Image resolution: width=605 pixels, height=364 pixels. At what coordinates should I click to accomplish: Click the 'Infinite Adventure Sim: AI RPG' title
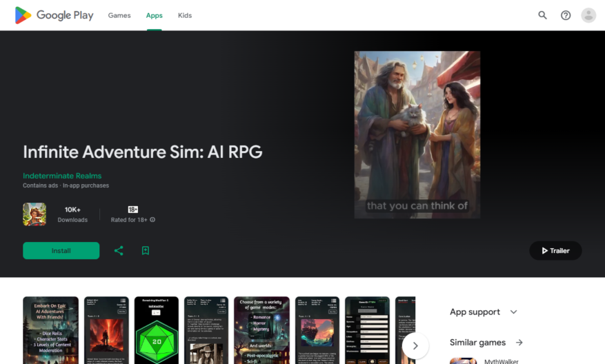(143, 152)
